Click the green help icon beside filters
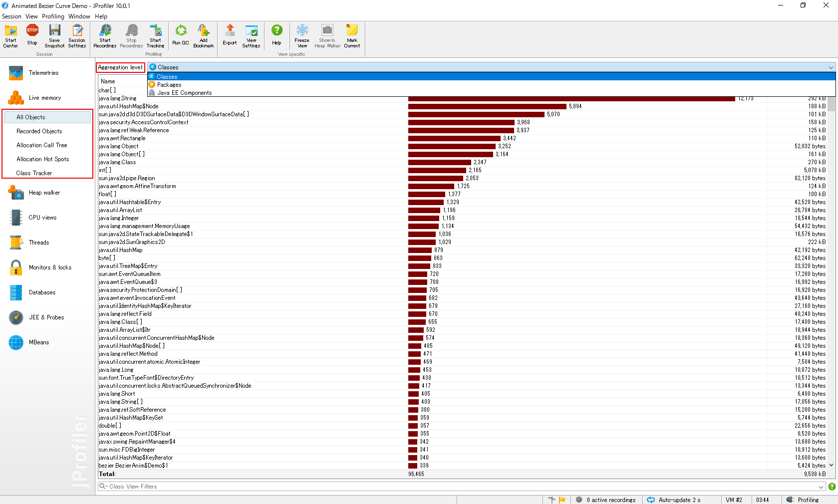 [x=832, y=487]
